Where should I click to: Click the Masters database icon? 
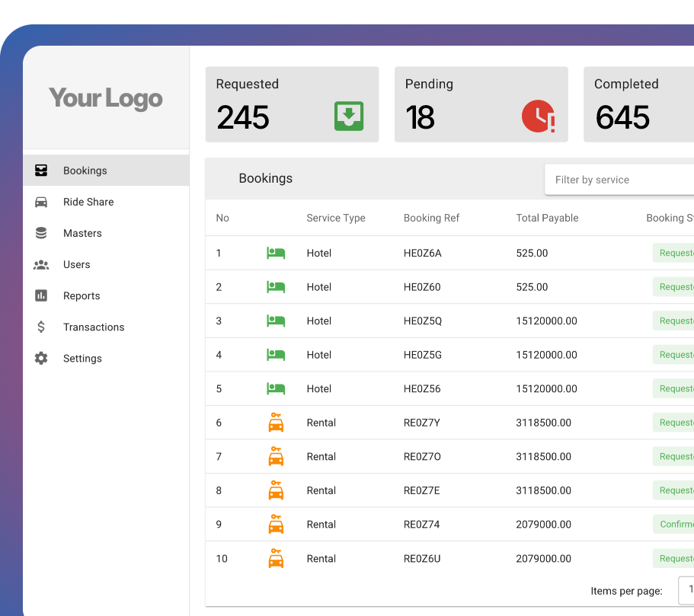point(41,233)
